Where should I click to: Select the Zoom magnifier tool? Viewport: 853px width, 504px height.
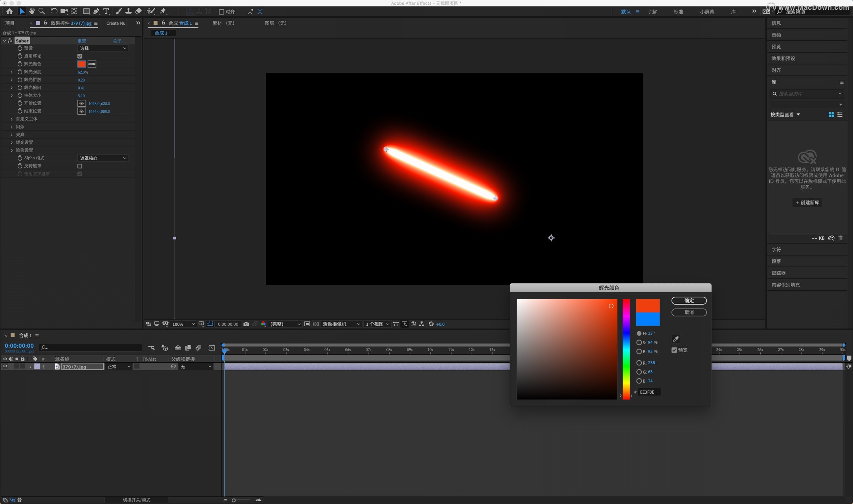(x=42, y=11)
